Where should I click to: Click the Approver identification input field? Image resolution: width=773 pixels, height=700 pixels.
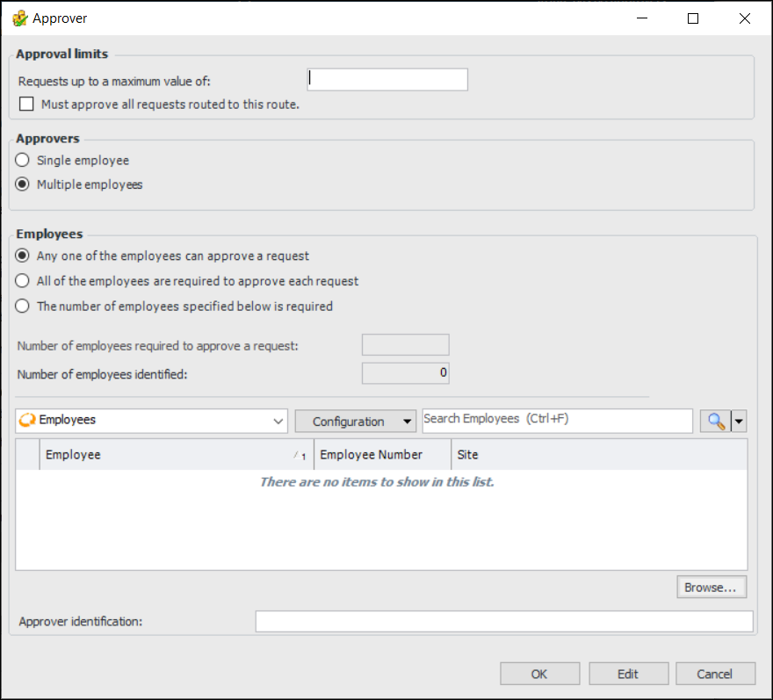coord(504,621)
